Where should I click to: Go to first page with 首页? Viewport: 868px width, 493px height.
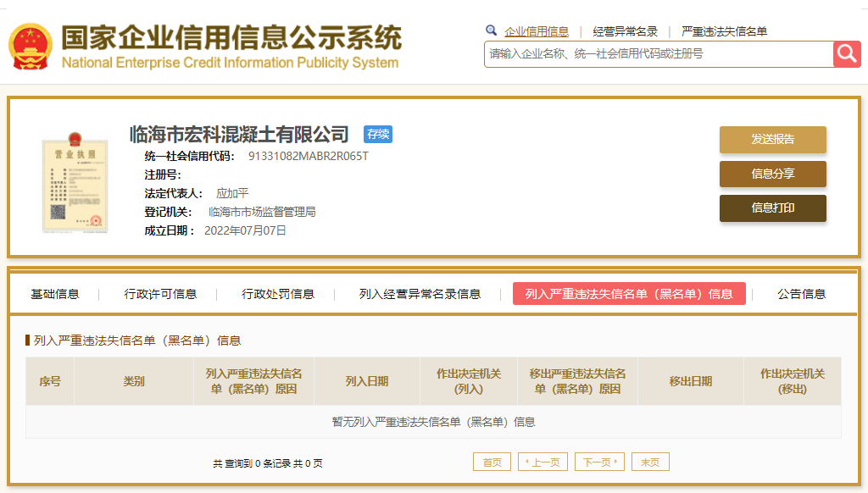coord(492,462)
